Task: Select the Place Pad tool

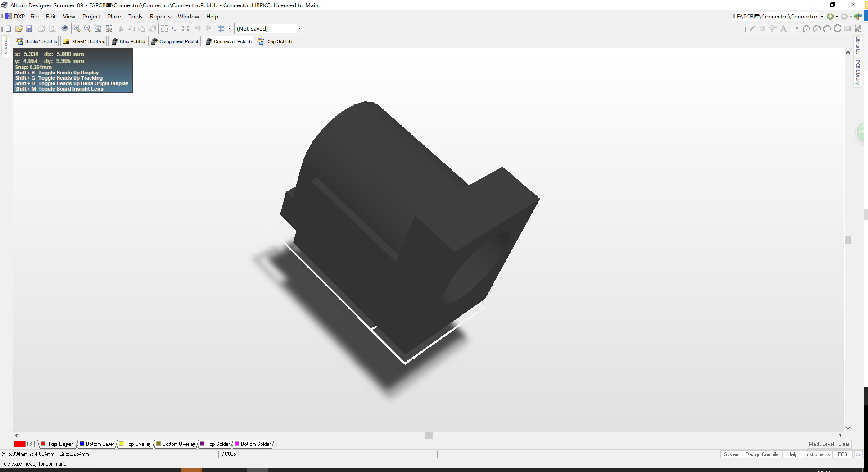Action: coord(763,28)
